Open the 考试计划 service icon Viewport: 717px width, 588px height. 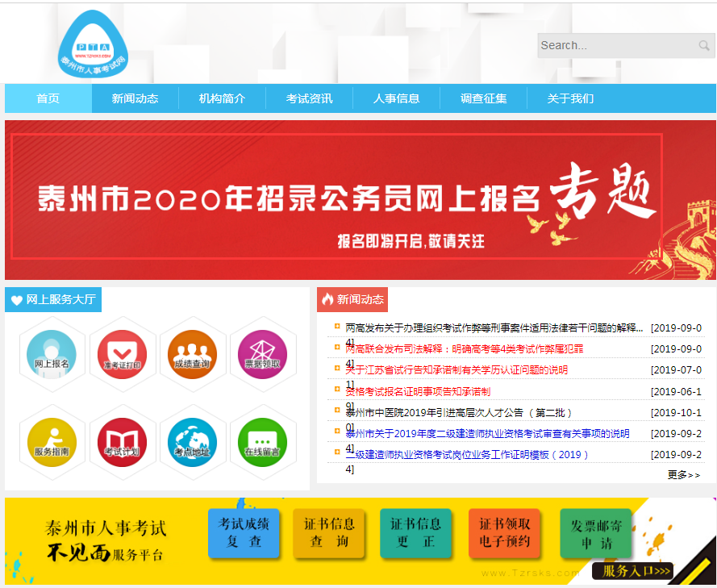coord(122,442)
